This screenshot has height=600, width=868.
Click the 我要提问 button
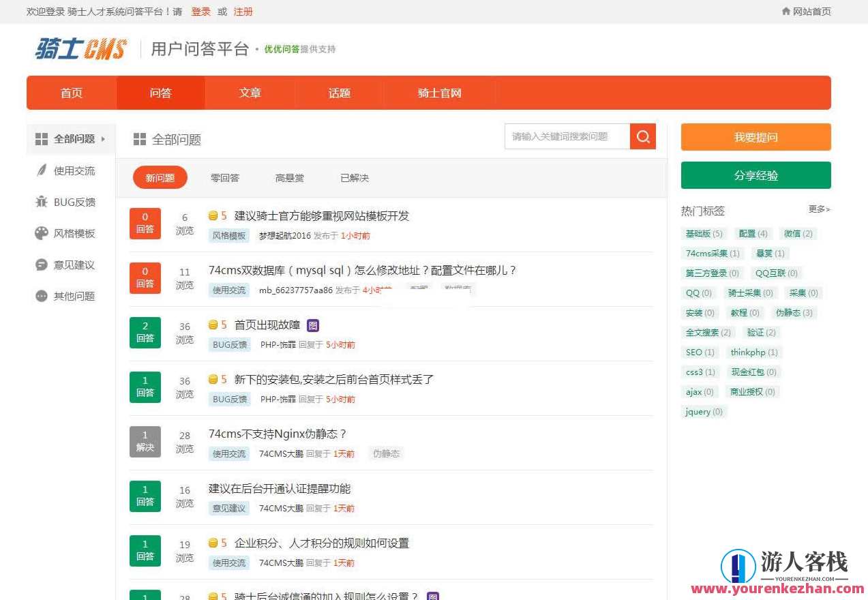(x=755, y=136)
